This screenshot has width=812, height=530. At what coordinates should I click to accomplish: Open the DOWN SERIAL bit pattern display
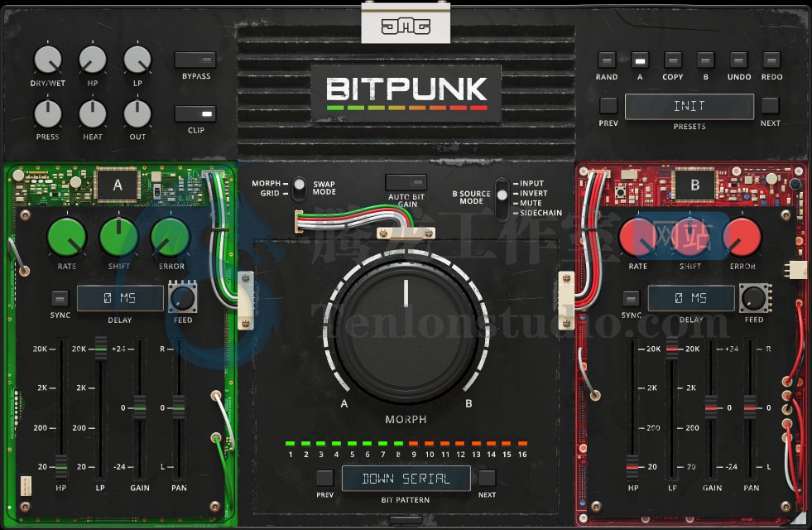(x=406, y=478)
